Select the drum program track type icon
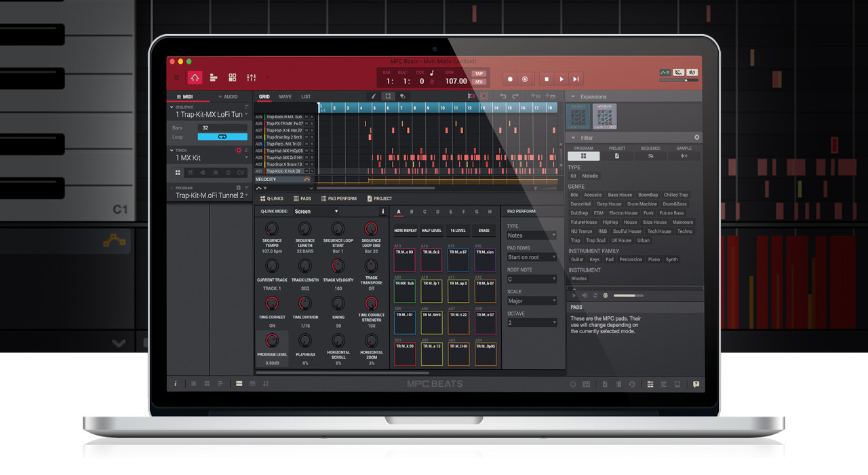The image size is (868, 475). coord(178,172)
